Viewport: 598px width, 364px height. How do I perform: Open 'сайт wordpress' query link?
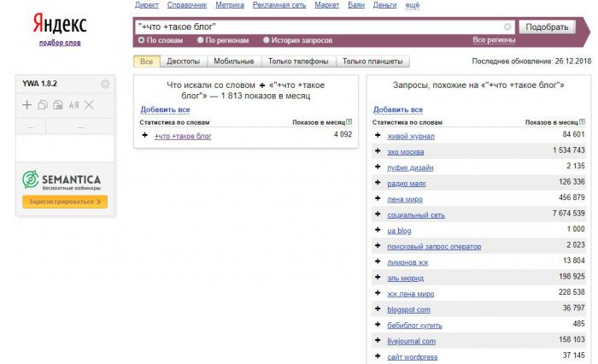(413, 357)
